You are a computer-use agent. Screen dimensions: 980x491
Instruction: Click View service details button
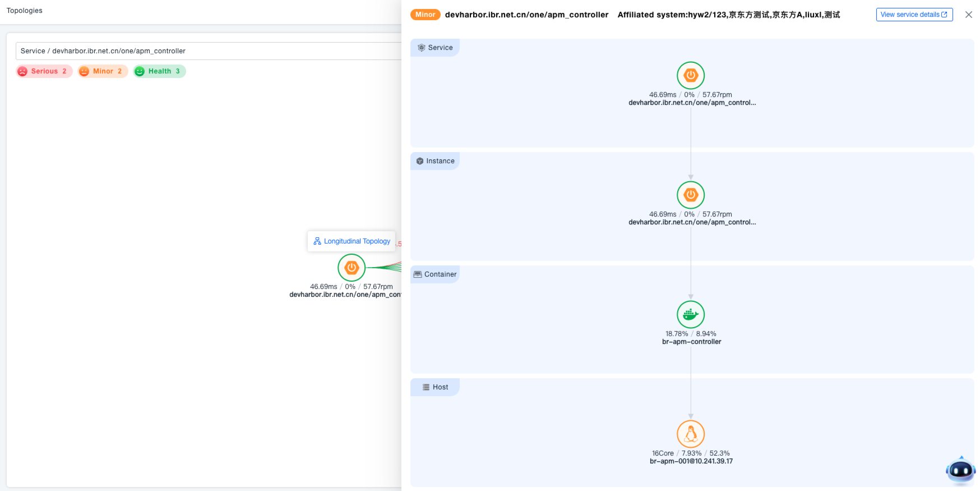(x=914, y=15)
